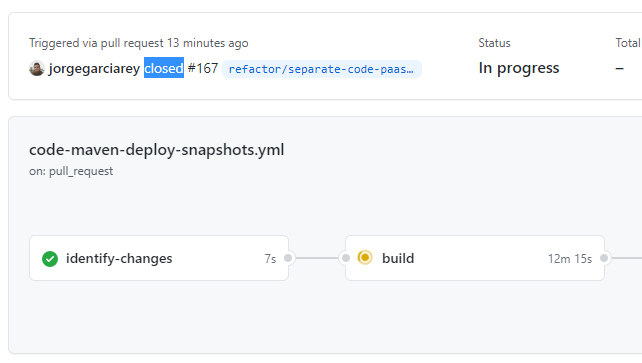Open the build job
The height and width of the screenshot is (363, 642).
click(475, 258)
